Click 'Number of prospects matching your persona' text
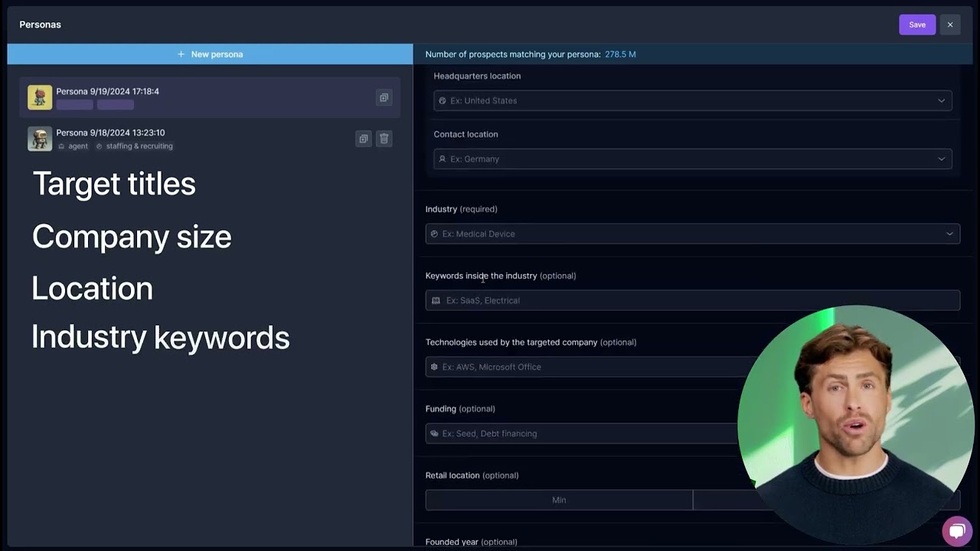 pyautogui.click(x=513, y=54)
